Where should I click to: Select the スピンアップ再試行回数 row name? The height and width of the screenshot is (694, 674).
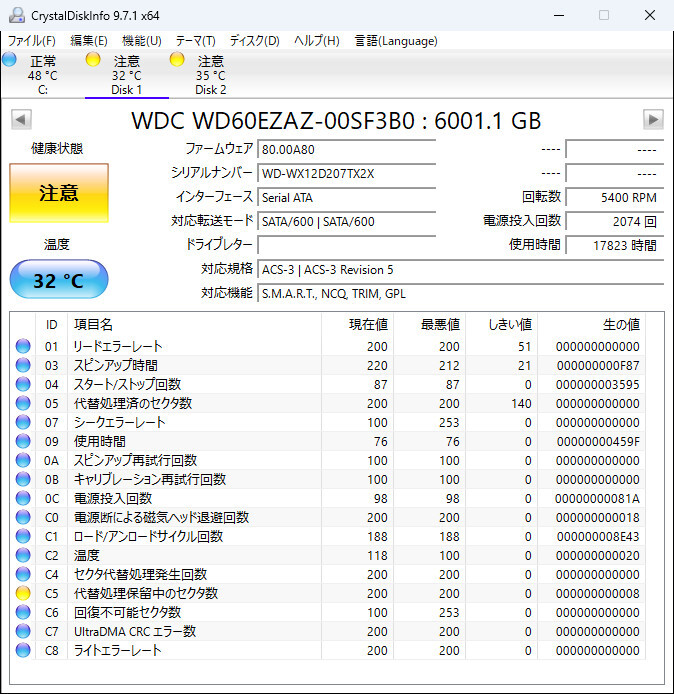point(135,460)
